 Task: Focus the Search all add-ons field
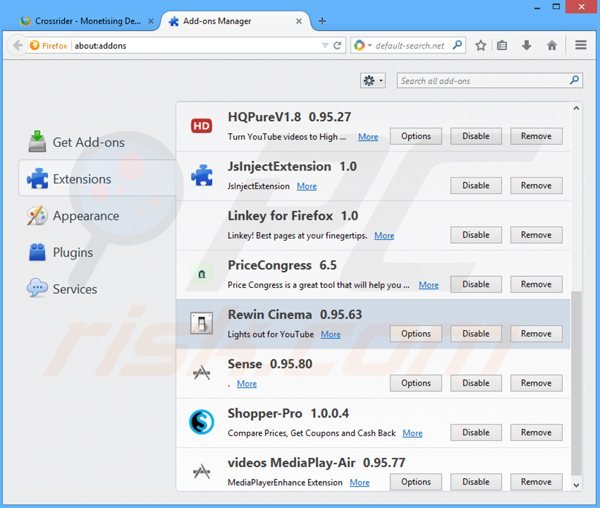click(x=489, y=81)
